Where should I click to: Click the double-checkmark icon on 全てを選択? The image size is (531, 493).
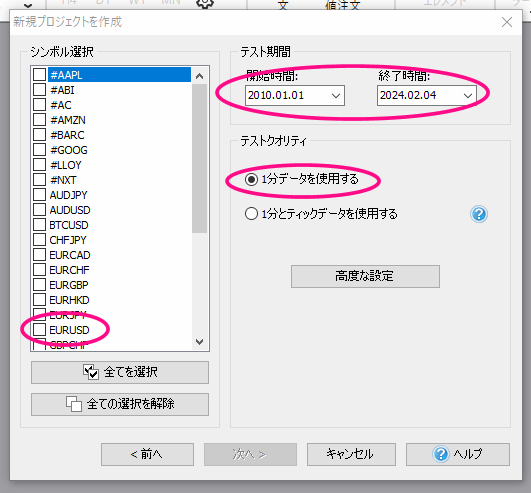[x=91, y=372]
